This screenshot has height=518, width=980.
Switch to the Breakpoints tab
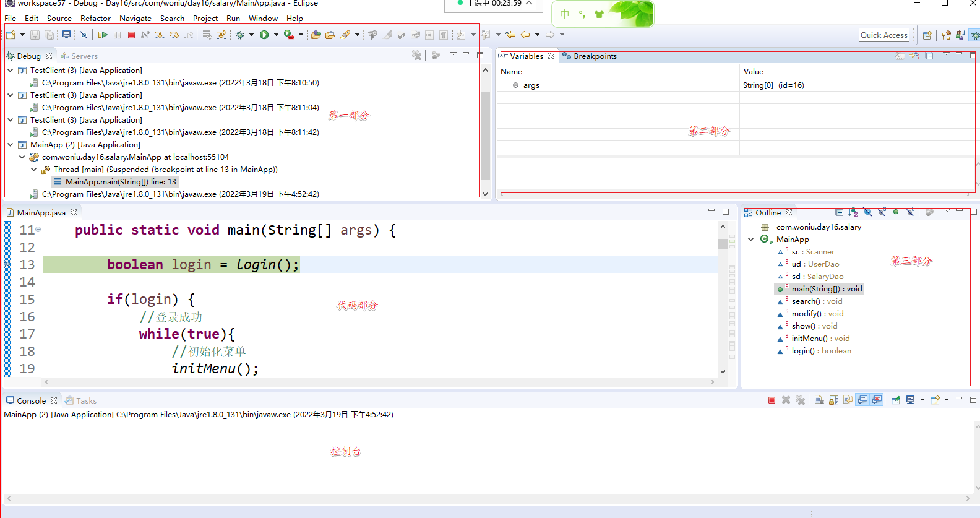(590, 56)
